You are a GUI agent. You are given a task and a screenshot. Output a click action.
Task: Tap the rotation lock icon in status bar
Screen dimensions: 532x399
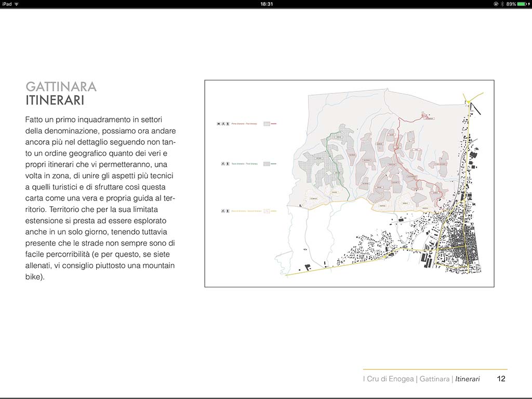496,4
